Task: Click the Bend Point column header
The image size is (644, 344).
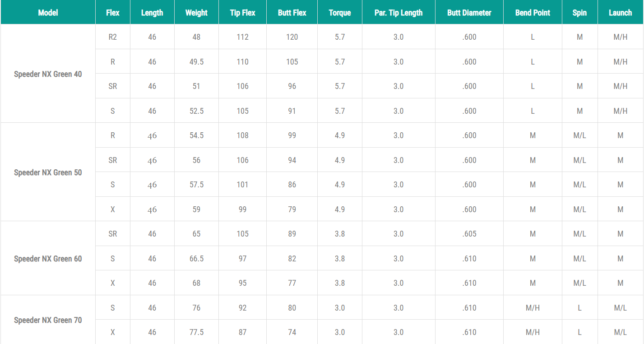Action: coord(533,13)
